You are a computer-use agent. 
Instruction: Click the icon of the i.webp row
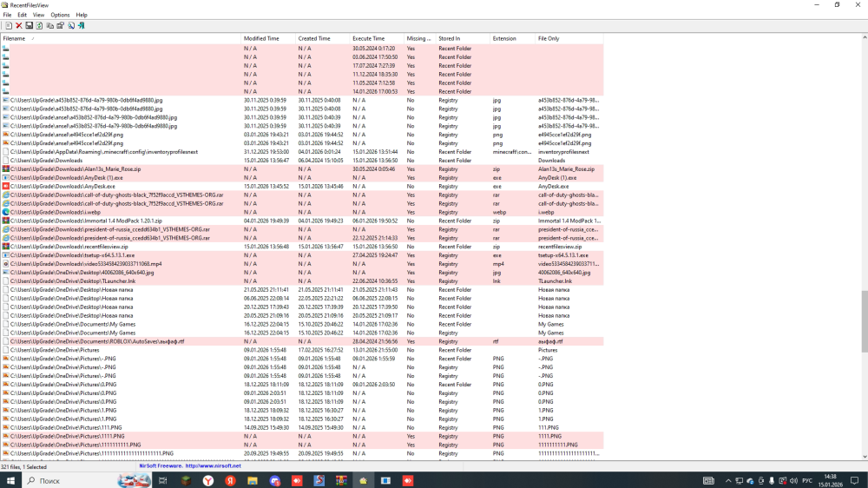(x=5, y=212)
